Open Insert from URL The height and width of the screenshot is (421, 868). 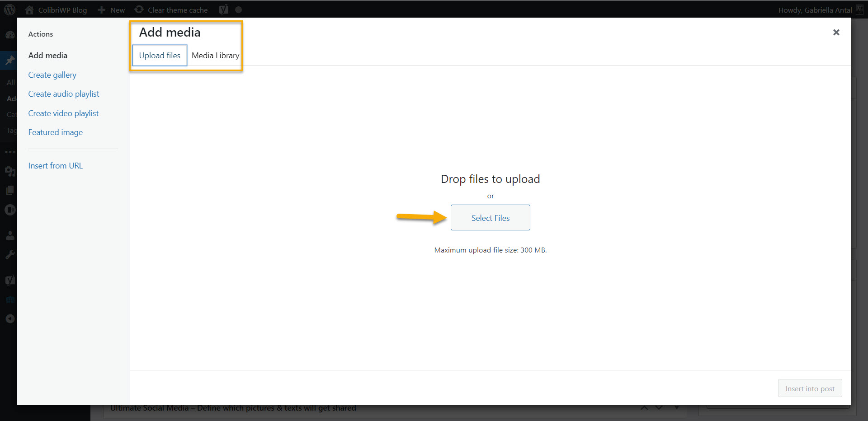55,166
